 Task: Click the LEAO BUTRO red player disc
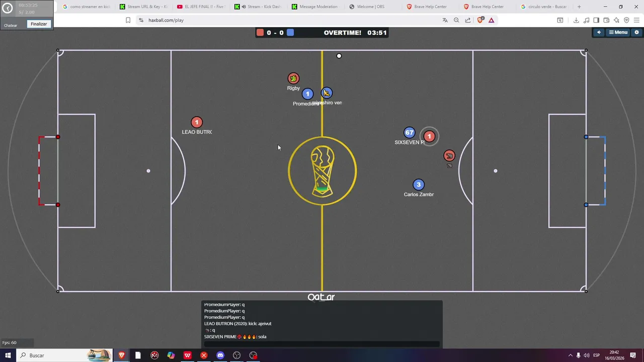(x=197, y=122)
